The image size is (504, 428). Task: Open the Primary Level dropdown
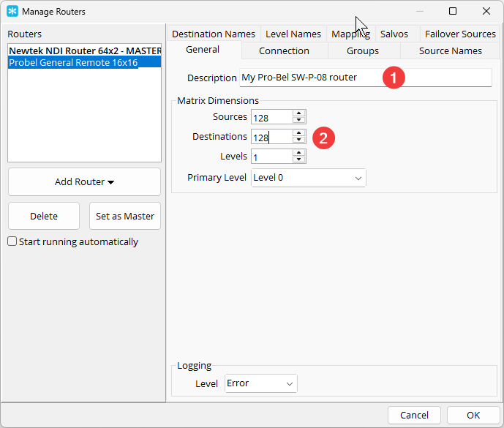(x=308, y=178)
